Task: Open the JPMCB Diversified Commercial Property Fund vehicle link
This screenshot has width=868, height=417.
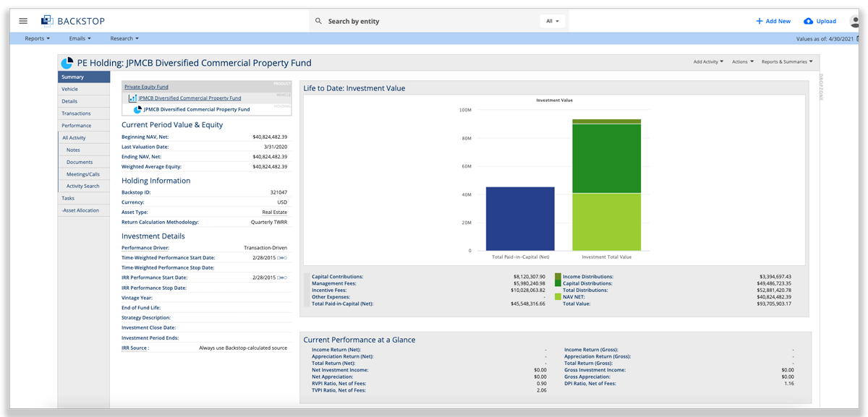Action: click(190, 98)
